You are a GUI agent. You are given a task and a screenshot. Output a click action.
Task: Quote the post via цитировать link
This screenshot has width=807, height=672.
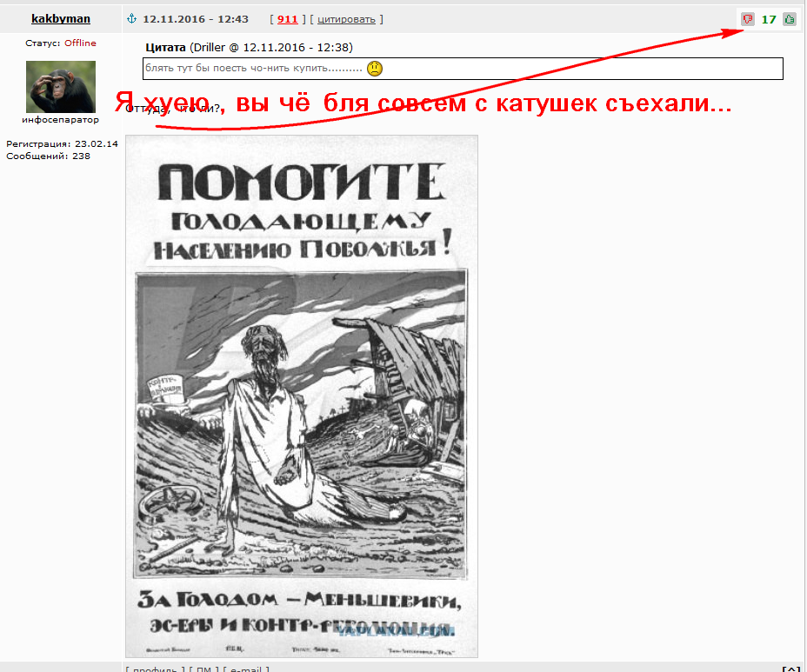point(346,19)
